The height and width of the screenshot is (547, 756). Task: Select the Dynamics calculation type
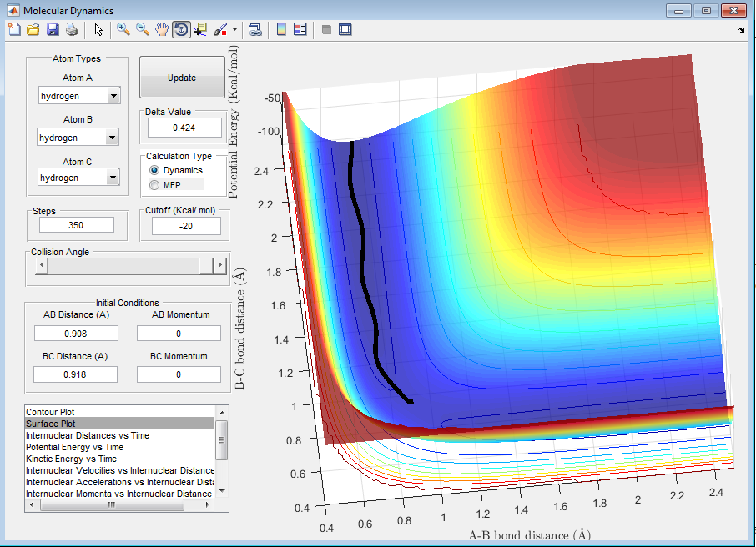154,170
